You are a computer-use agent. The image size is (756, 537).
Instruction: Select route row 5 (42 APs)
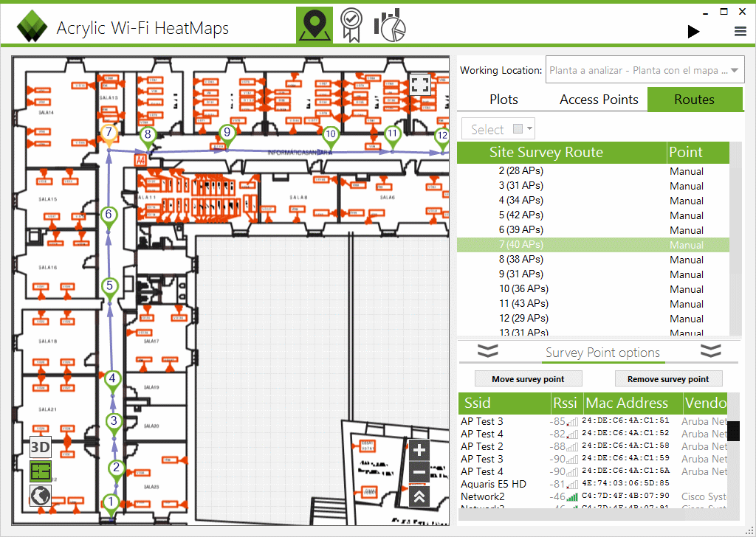[593, 215]
